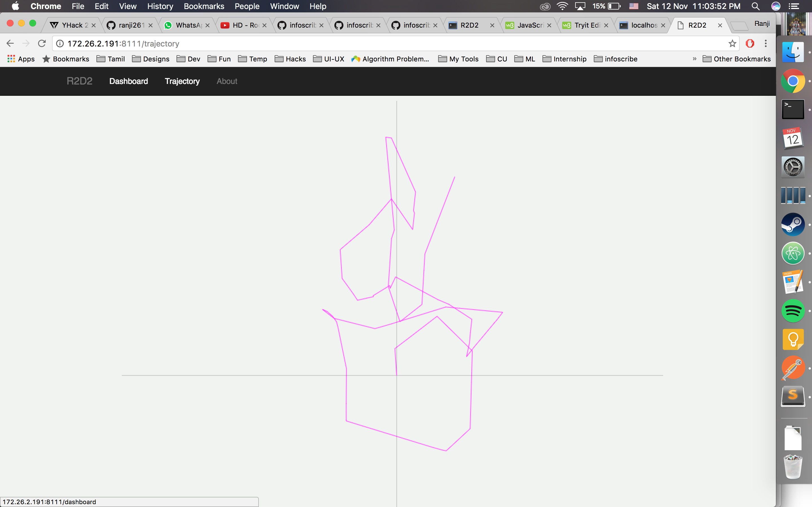This screenshot has width=812, height=507.
Task: Open the Spotlight search magnifier
Action: click(755, 6)
